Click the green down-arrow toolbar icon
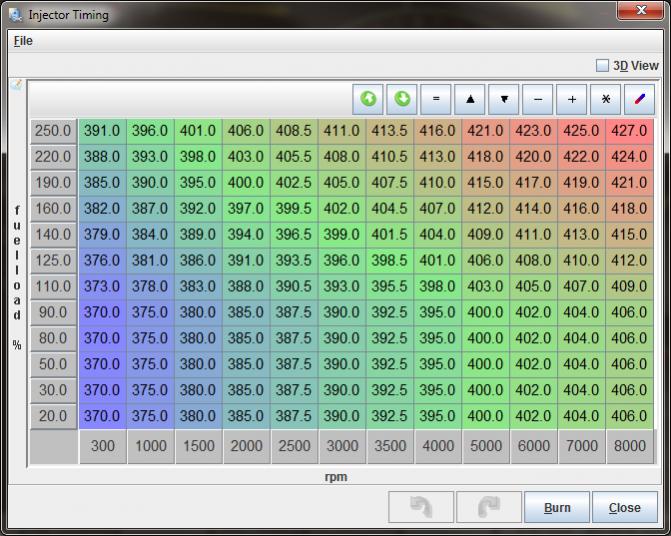 (402, 99)
